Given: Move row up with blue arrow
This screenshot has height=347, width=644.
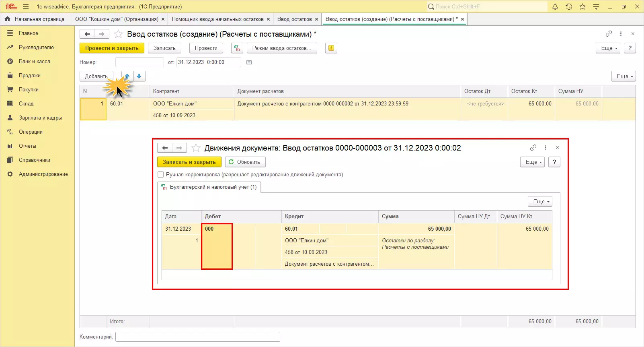Looking at the screenshot, I should (x=127, y=76).
